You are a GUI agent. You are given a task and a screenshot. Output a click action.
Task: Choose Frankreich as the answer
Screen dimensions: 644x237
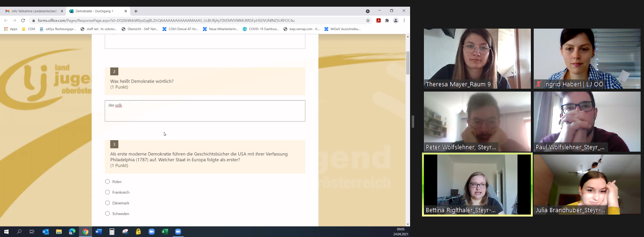coord(107,192)
